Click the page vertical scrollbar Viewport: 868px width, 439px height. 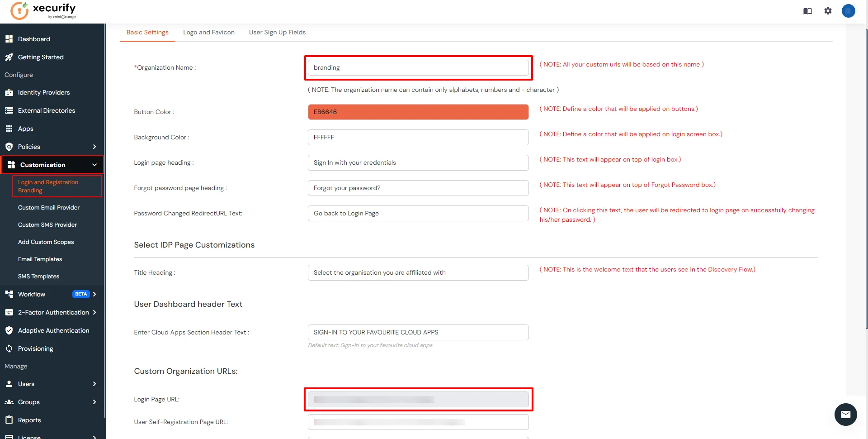coord(866,179)
